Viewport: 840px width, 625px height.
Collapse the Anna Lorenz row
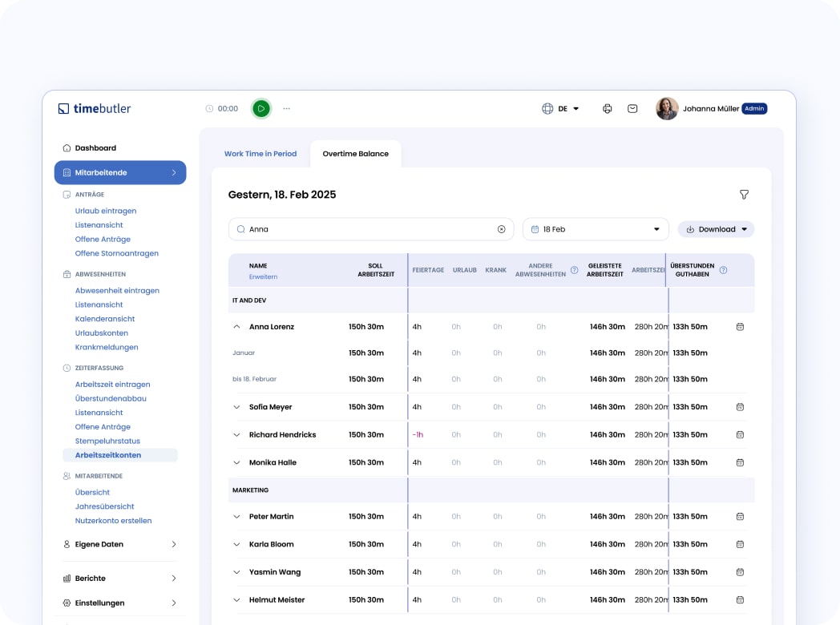(x=236, y=327)
